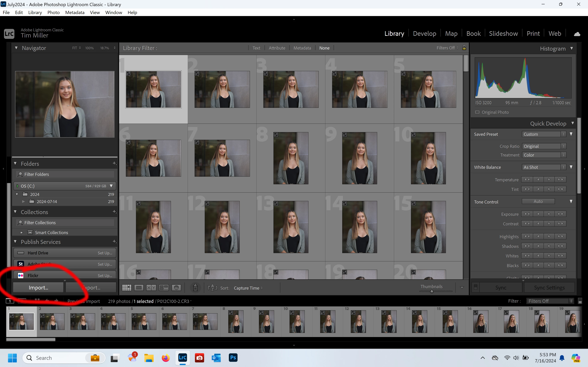This screenshot has width=588, height=367.
Task: Switch to Loupe view icon
Action: [139, 288]
